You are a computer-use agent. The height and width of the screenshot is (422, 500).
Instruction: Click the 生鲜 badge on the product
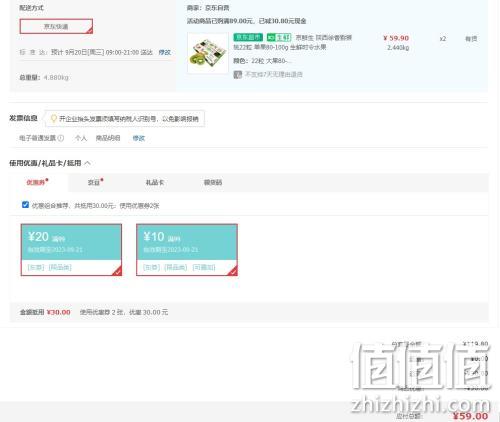pyautogui.click(x=279, y=37)
